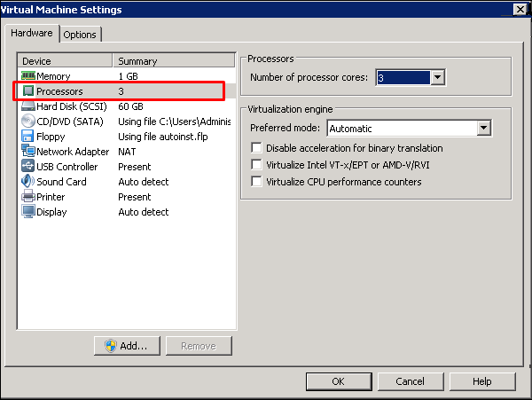Click the Cancel button
532x400 pixels.
coord(410,381)
